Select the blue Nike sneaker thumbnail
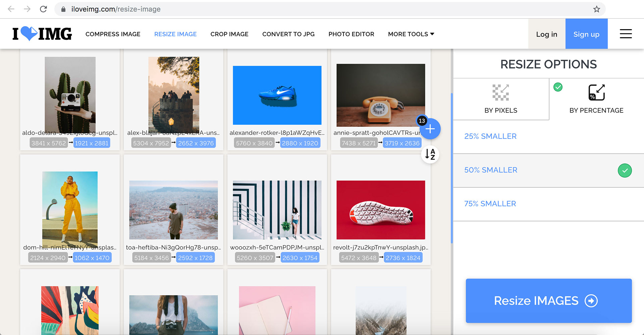Viewport: 644px width, 335px height. (277, 95)
